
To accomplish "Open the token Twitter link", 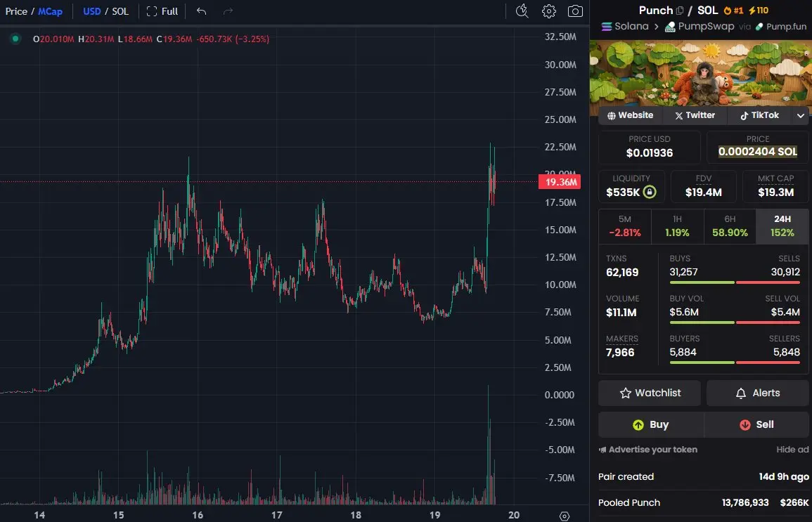I will pos(695,115).
